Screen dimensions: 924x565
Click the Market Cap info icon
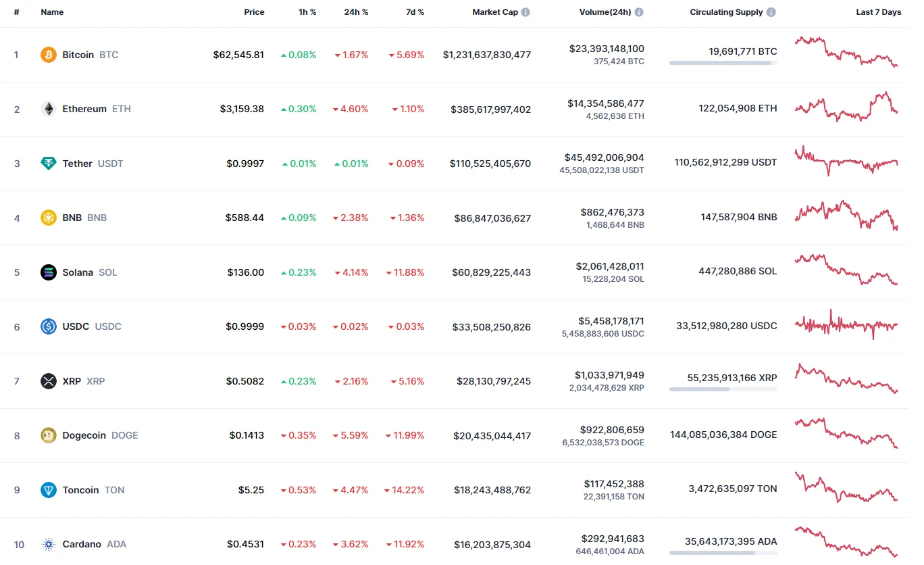(x=525, y=12)
